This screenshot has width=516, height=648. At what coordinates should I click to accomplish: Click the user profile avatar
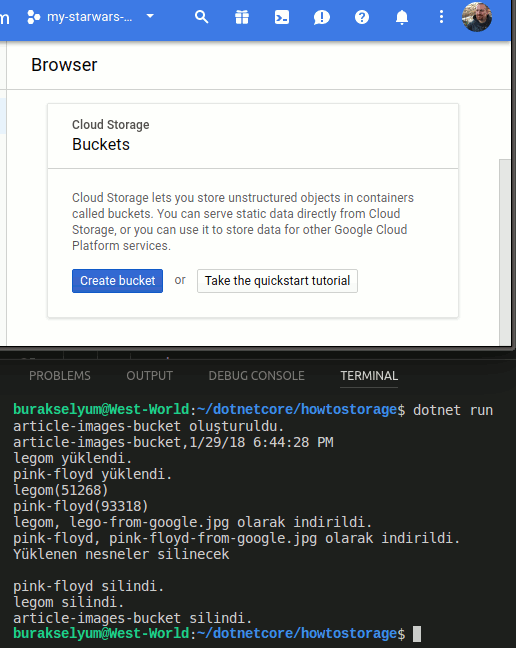pos(477,17)
